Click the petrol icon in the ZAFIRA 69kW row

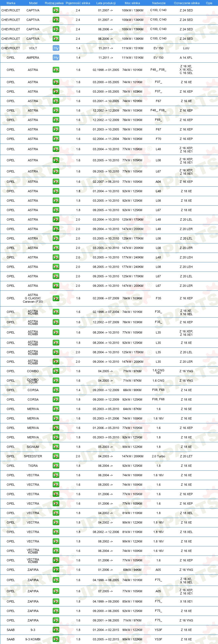pos(56,570)
